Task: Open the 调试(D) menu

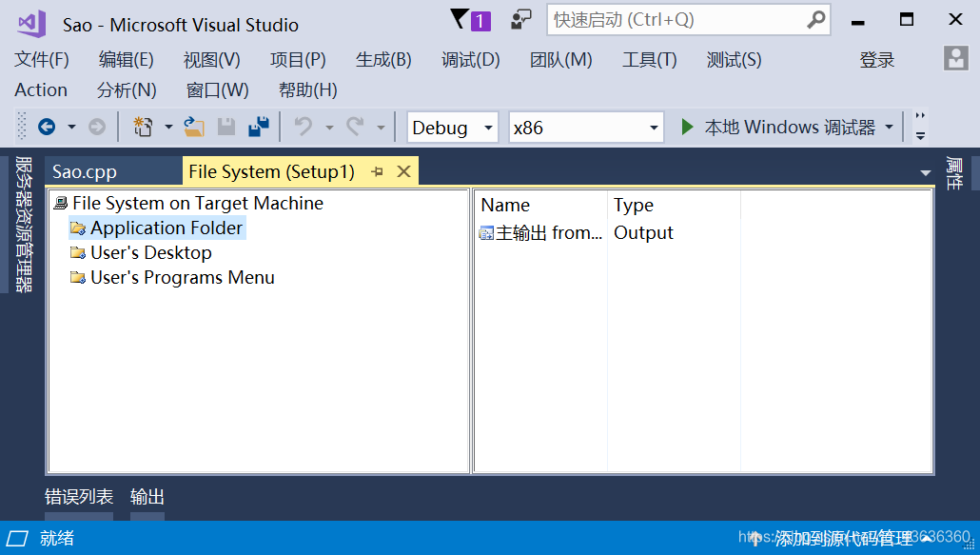Action: (471, 60)
